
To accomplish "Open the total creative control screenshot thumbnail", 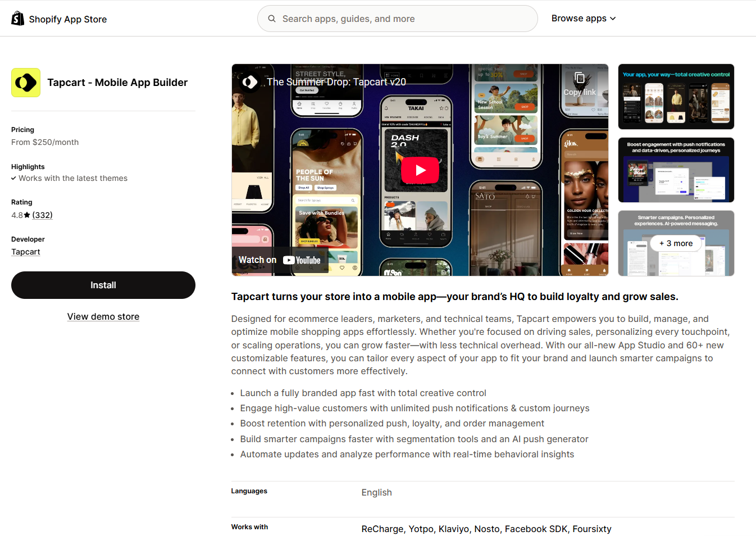I will tap(676, 97).
